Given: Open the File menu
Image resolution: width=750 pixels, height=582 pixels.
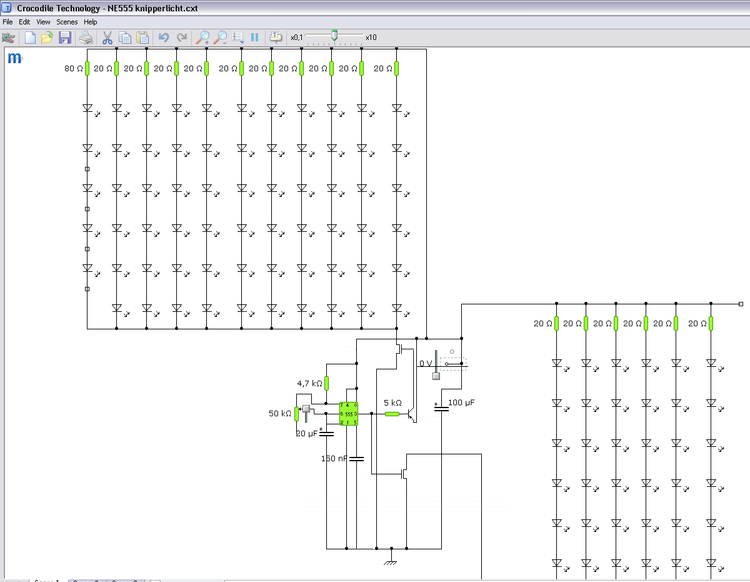Looking at the screenshot, I should pyautogui.click(x=8, y=21).
